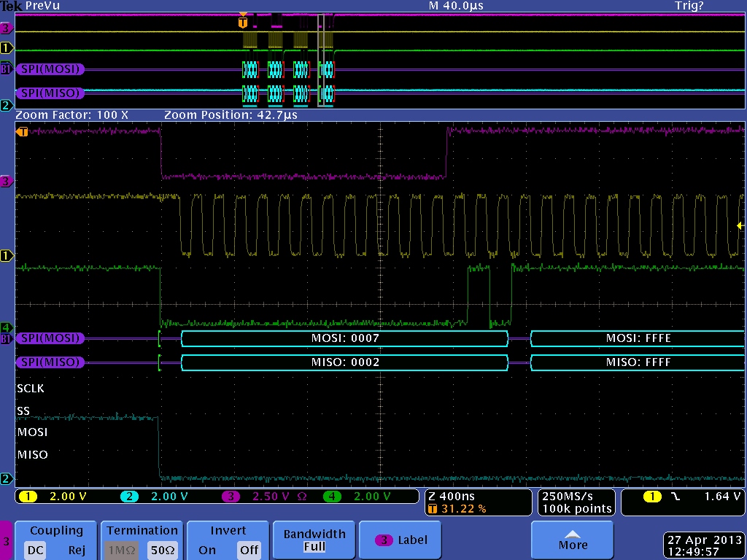
Task: Expand the More menu
Action: 573,540
